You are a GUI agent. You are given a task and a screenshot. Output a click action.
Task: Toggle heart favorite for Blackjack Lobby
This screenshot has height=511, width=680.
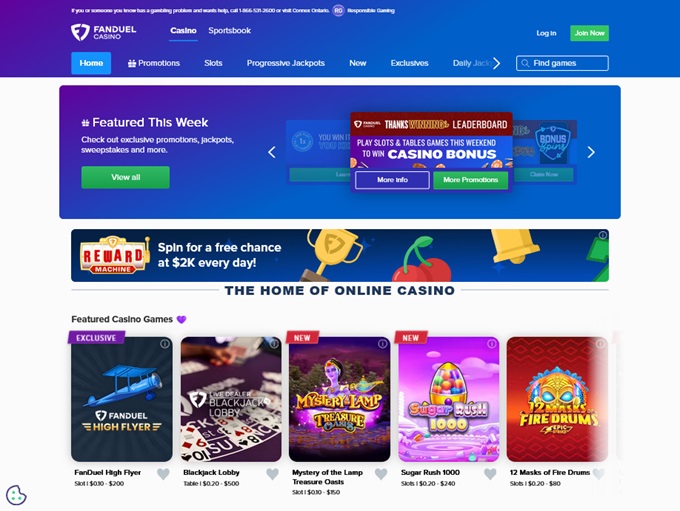(x=272, y=474)
